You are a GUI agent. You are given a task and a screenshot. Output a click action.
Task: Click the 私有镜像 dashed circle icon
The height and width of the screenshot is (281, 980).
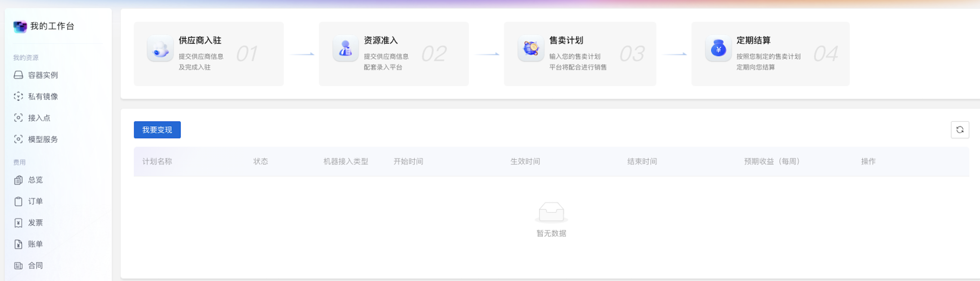(x=18, y=97)
